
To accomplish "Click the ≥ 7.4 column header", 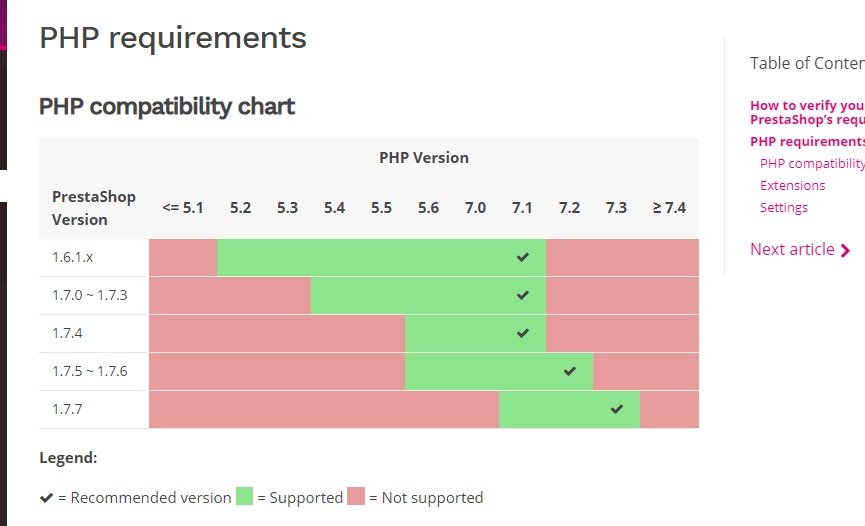I will click(x=669, y=208).
